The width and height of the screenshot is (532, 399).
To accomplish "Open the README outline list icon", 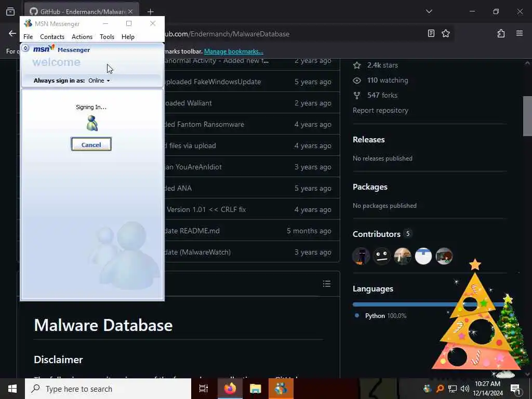I will (326, 284).
